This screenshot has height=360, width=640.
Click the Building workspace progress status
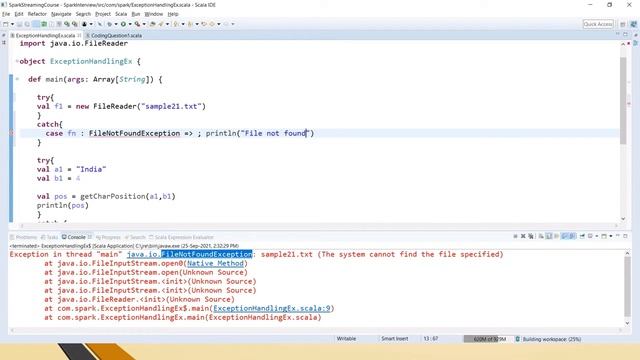552,339
